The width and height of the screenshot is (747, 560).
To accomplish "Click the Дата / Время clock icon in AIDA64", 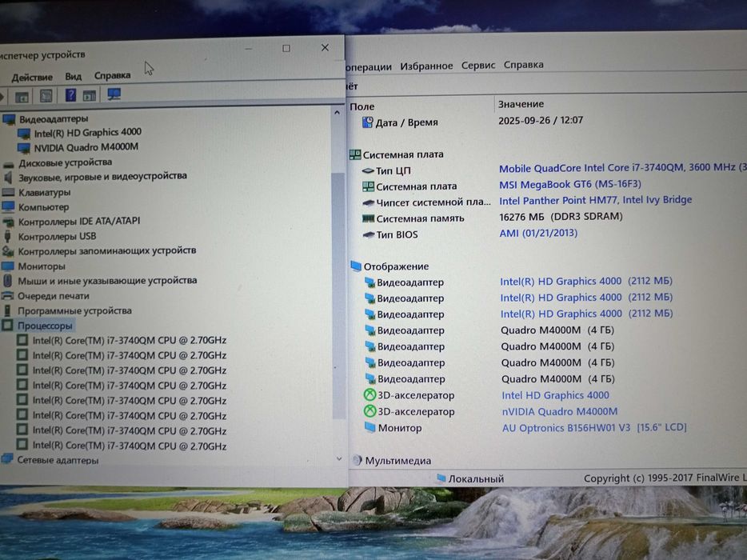I will point(367,122).
